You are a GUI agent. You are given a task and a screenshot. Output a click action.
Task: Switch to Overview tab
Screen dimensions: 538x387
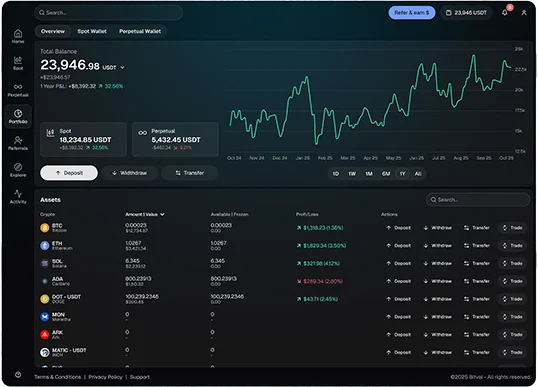click(x=52, y=31)
